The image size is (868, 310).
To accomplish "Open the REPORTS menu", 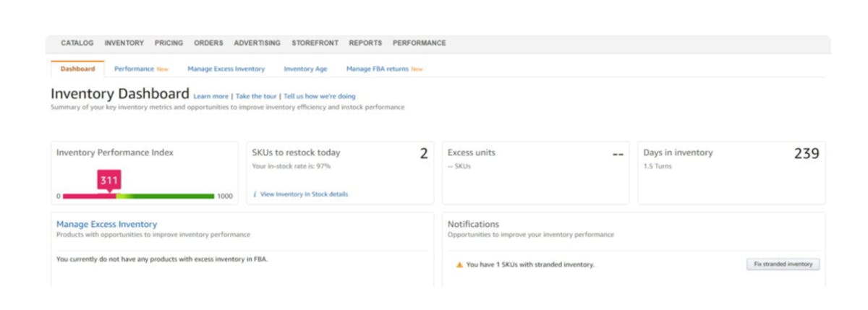I will 365,43.
